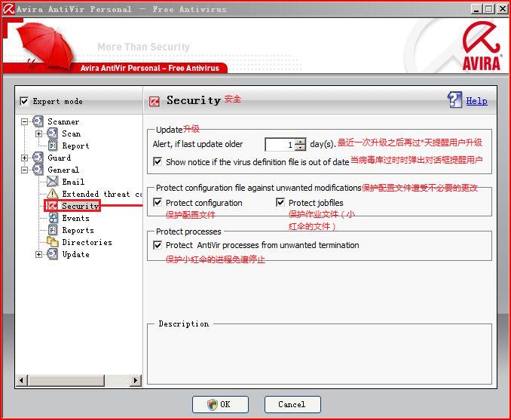Screen dimensions: 511x420
Task: Click the Security heading umbrella icon
Action: 155,101
